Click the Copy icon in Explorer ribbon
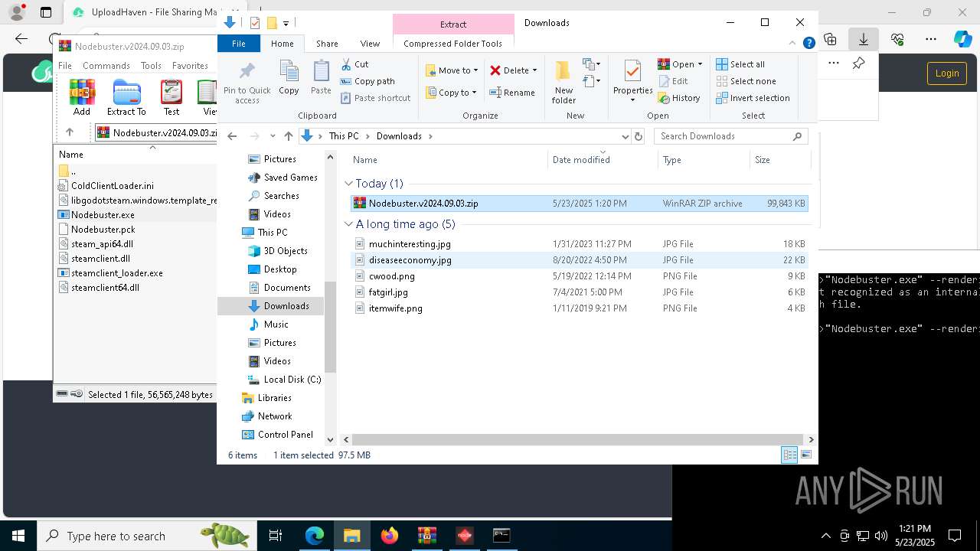This screenshot has width=980, height=551. (x=289, y=77)
